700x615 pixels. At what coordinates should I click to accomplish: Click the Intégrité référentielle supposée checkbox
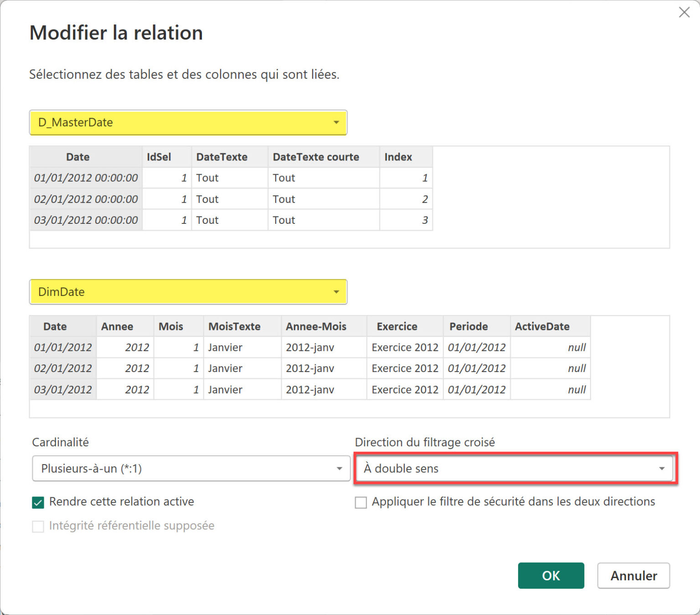(38, 526)
